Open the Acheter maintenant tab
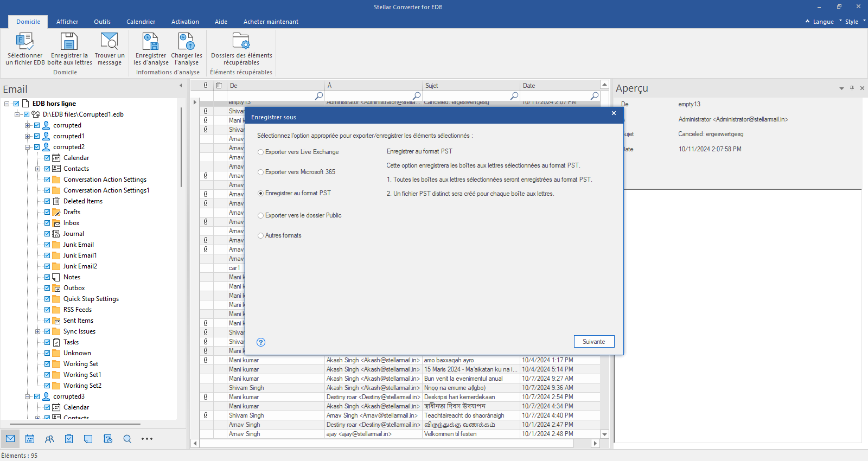This screenshot has width=868, height=461. (x=271, y=22)
